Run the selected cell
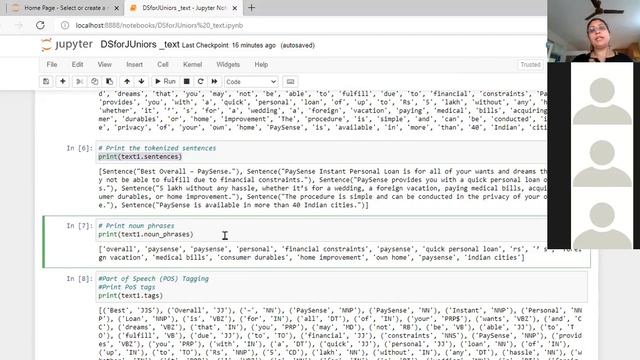Viewport: 640px width, 360px height. [165, 82]
